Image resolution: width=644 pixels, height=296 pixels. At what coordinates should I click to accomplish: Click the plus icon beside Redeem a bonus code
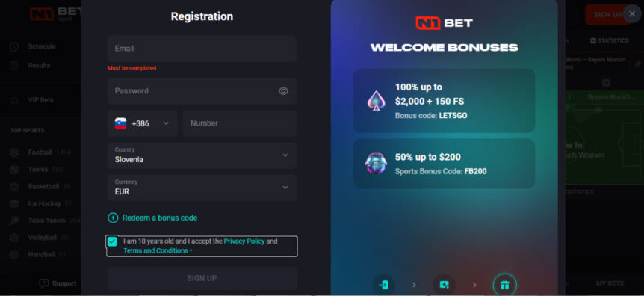click(x=113, y=218)
